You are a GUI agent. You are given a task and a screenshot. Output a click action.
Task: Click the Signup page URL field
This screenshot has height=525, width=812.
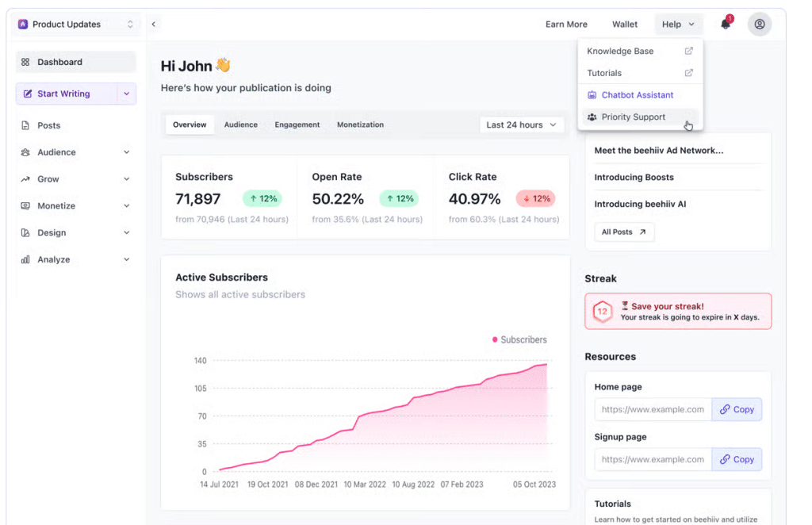pos(653,459)
